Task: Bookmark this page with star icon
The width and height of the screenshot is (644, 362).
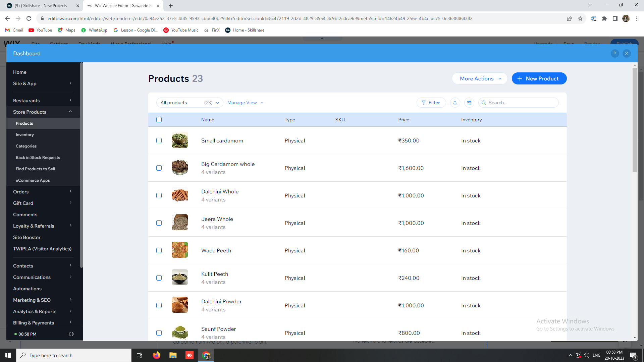Action: point(580,18)
